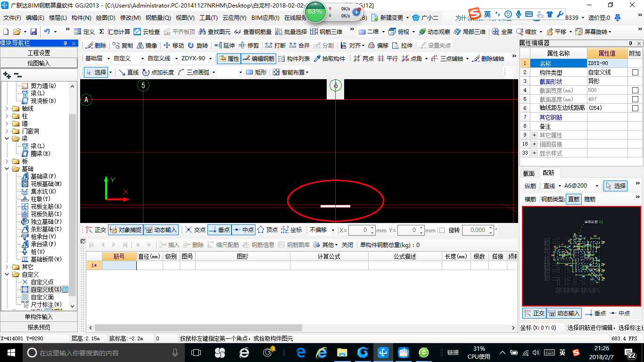Toggle 垂点 perpendicular snap in main snap bar

coord(219,230)
